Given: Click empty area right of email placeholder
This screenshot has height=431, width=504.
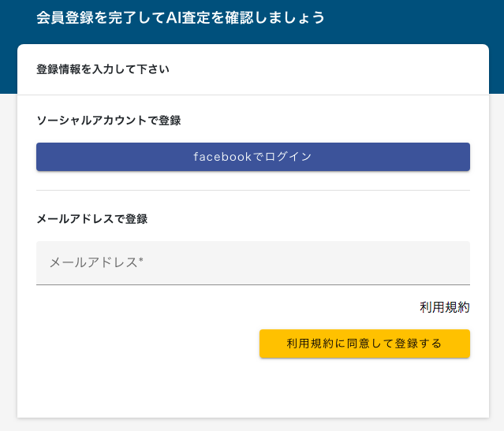Looking at the screenshot, I should (x=305, y=262).
